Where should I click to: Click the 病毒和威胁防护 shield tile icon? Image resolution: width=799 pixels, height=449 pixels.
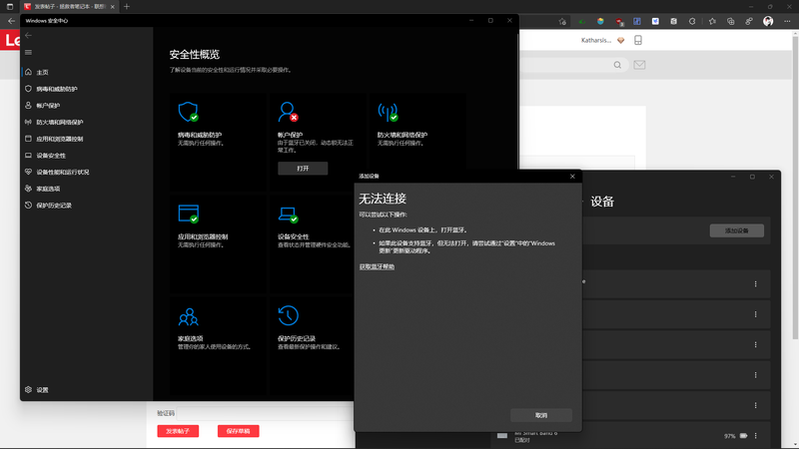coord(188,112)
